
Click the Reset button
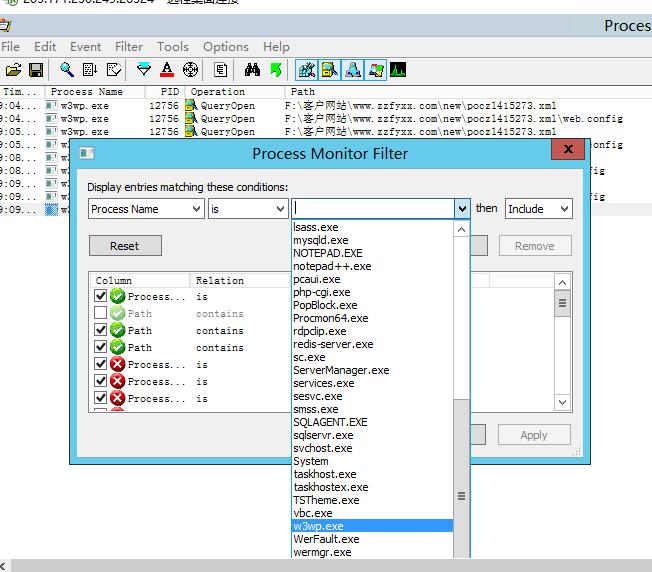coord(125,246)
